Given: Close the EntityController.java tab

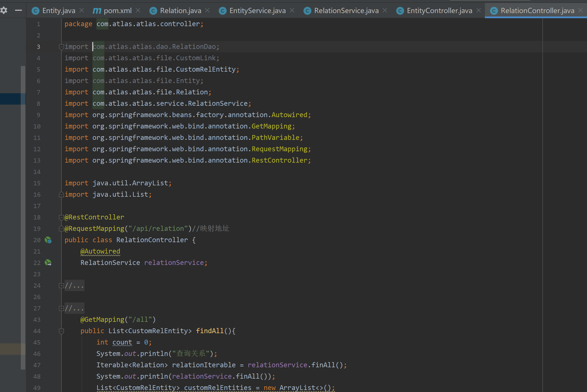Looking at the screenshot, I should point(479,11).
